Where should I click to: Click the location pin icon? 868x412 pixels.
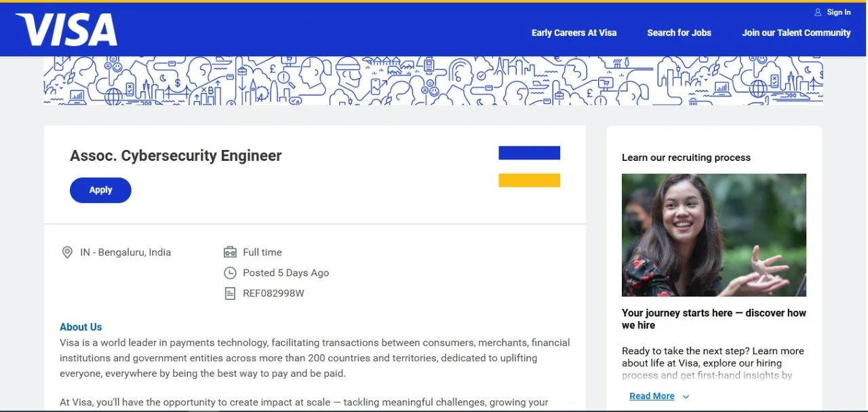click(67, 252)
